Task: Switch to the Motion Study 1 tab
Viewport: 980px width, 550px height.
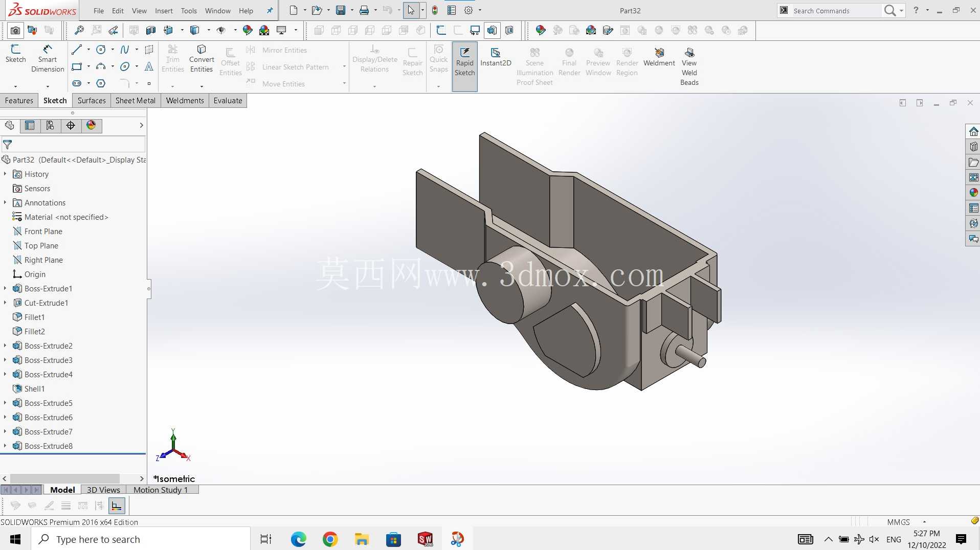Action: pos(161,490)
